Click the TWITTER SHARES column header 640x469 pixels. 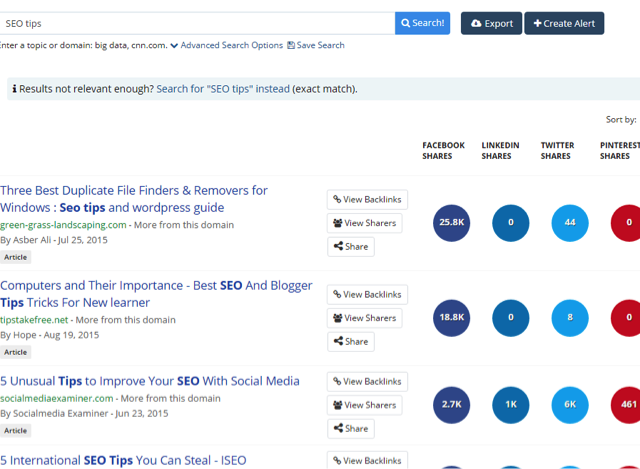[x=558, y=151]
